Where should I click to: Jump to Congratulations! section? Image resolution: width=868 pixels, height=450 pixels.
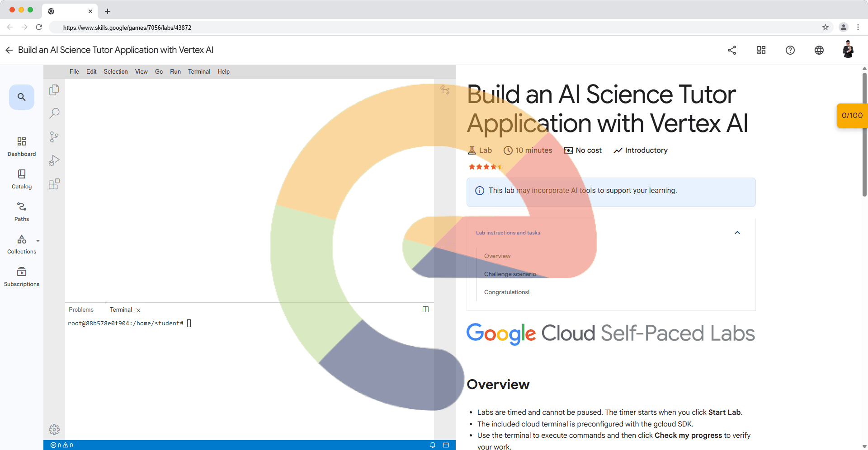pos(507,292)
